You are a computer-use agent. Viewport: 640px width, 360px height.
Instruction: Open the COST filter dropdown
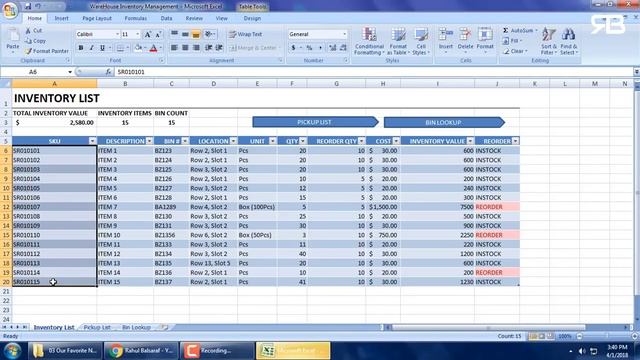(396, 141)
